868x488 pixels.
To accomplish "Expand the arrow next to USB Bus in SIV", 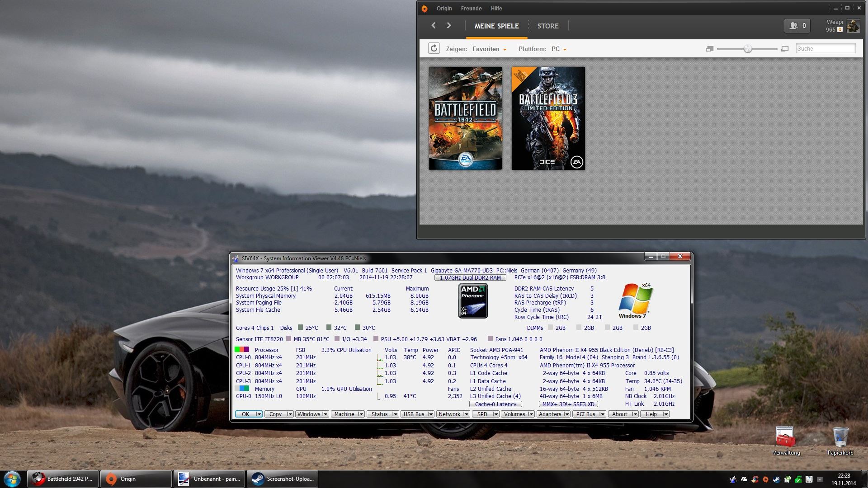I will (x=431, y=414).
